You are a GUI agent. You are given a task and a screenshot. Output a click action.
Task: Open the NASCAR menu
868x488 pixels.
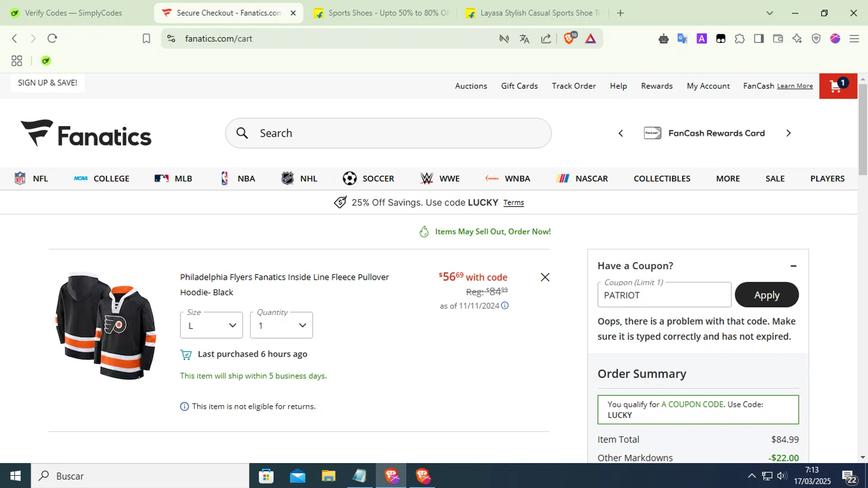pos(582,178)
